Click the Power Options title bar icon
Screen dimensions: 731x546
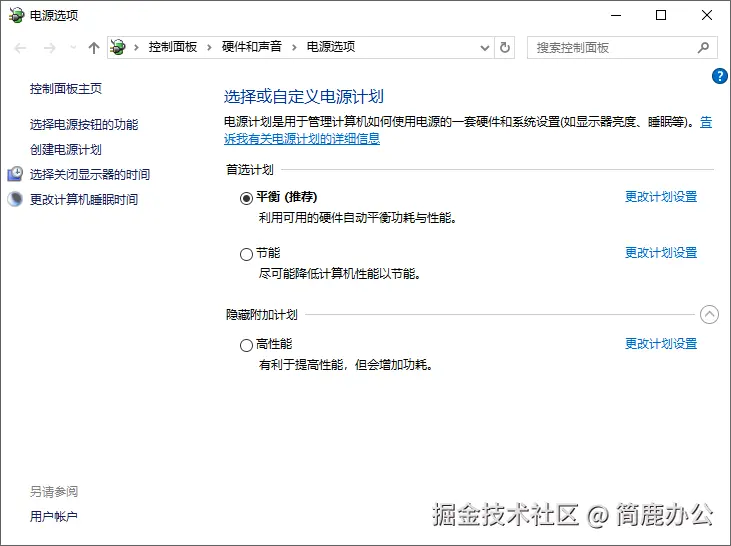(16, 15)
